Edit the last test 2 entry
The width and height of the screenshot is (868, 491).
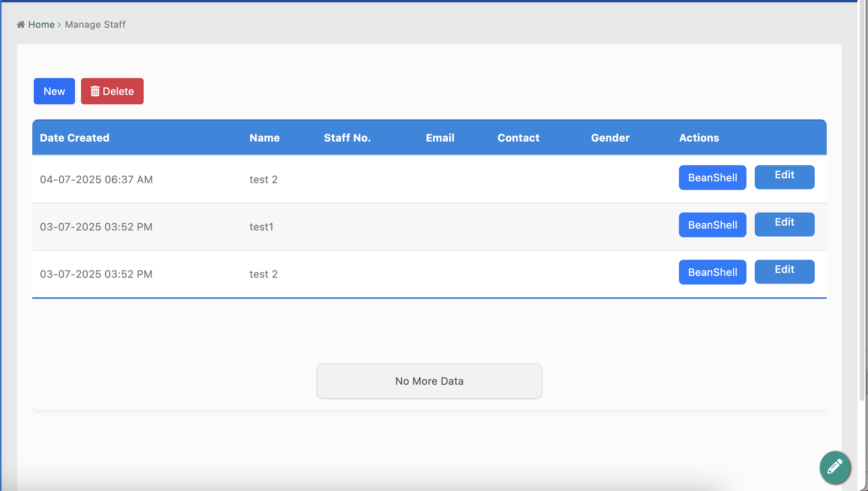coord(784,271)
